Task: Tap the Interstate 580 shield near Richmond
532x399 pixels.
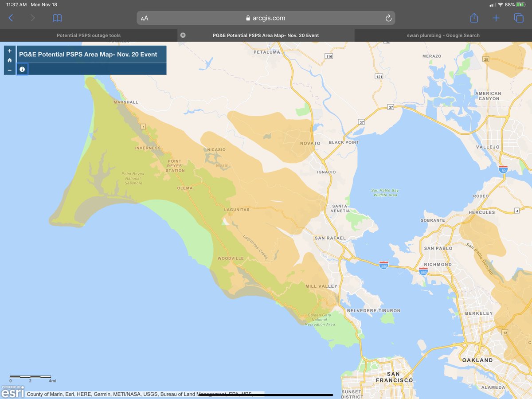Action: (423, 271)
